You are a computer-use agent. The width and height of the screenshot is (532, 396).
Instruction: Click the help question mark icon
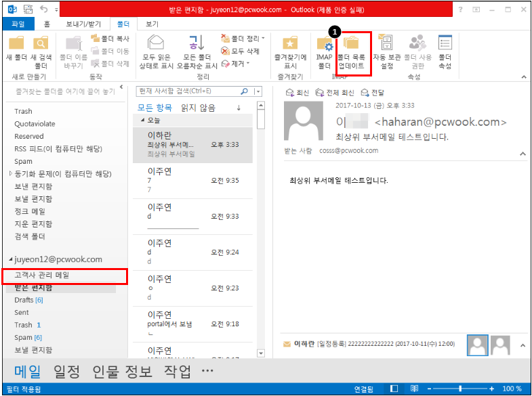point(460,9)
